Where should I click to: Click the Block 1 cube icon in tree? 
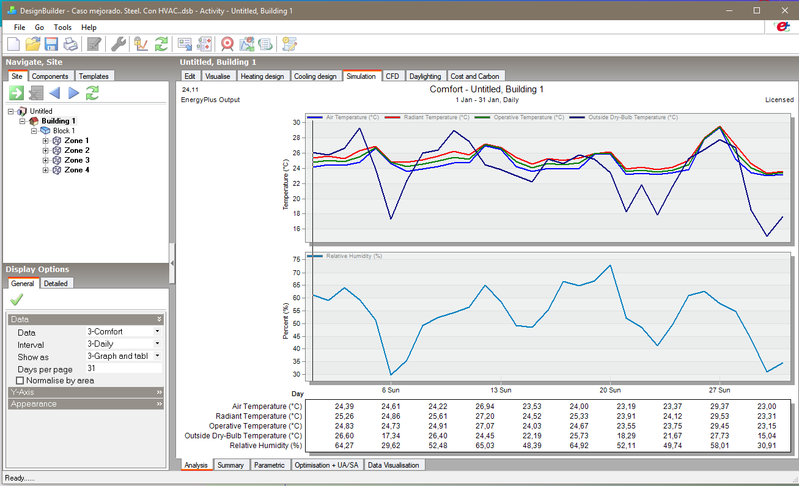45,130
